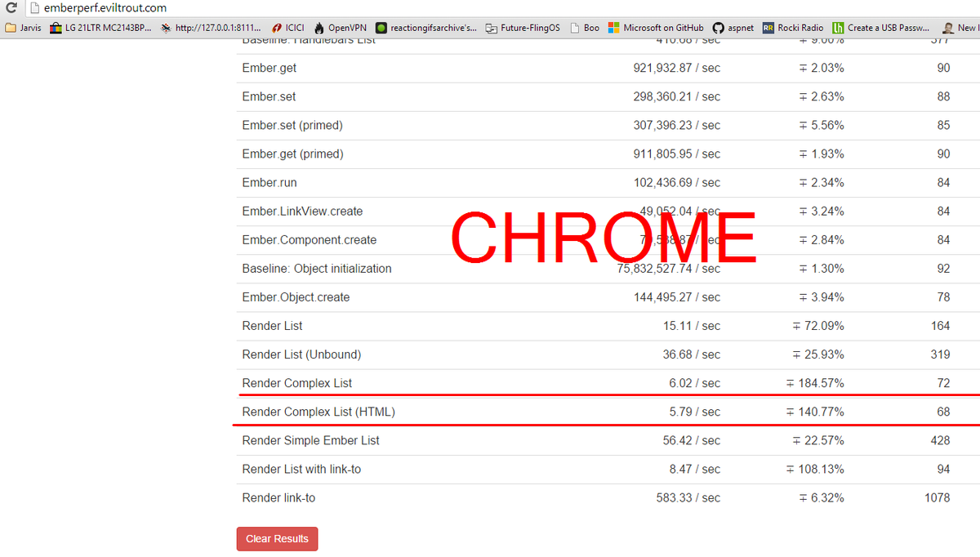Open the Jarvis bookmarks folder

coord(23,28)
